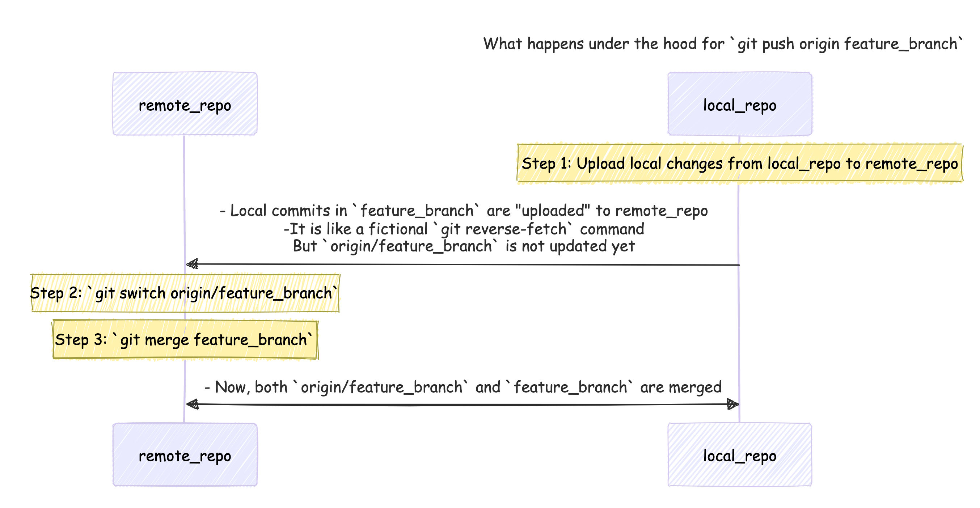Click the arrowhead of the upload arrow
Viewport: 980px width, 508px height.
point(192,263)
